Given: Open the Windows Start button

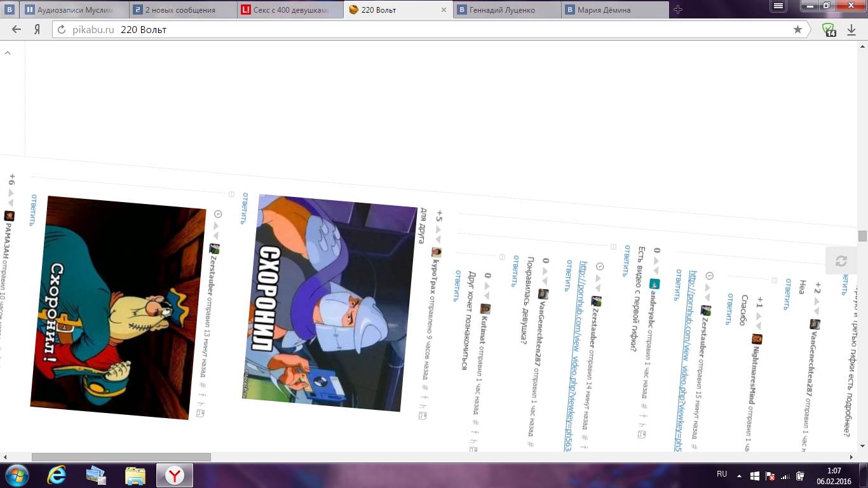Looking at the screenshot, I should 17,475.
